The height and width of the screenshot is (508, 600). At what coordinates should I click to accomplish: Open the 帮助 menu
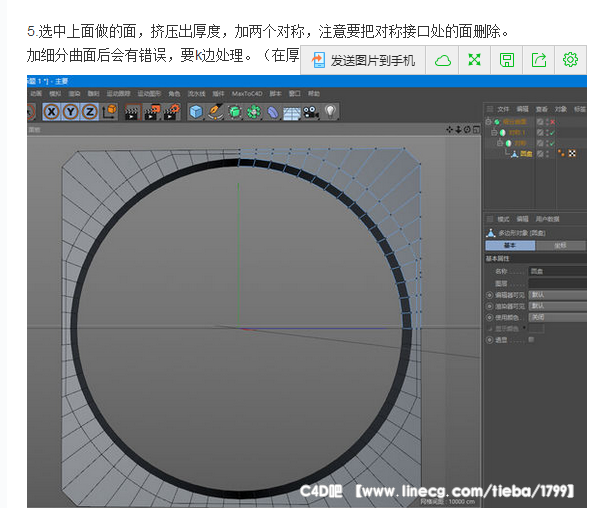pyautogui.click(x=314, y=94)
